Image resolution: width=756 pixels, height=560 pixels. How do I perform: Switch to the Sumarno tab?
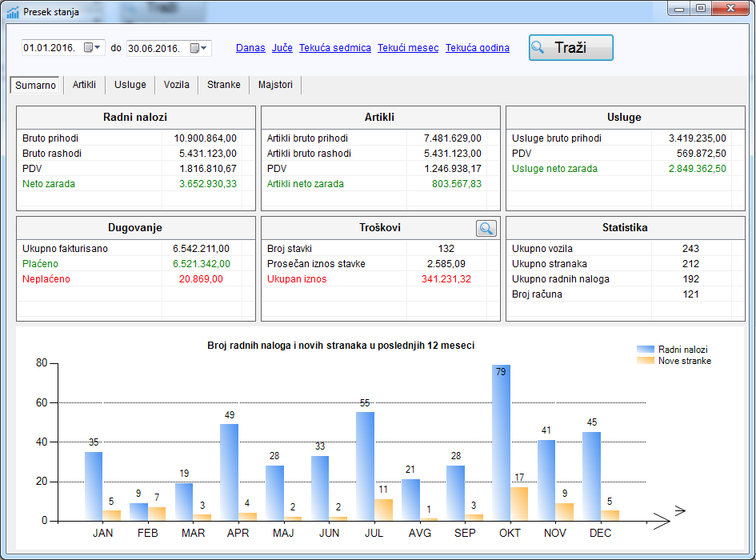[x=35, y=86]
